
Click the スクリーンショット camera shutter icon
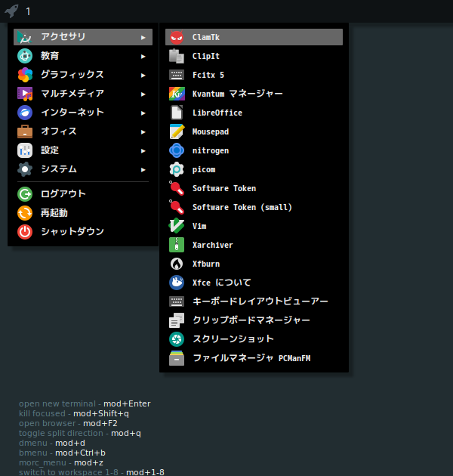pyautogui.click(x=176, y=339)
